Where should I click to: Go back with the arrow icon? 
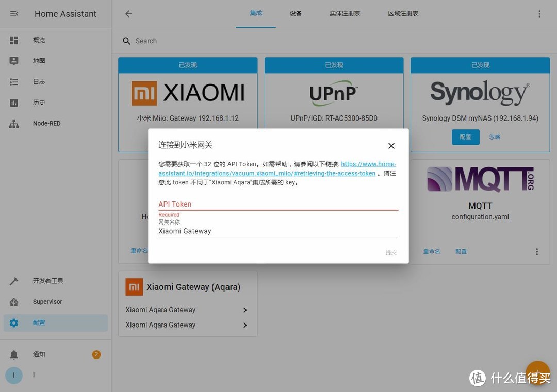coord(128,14)
